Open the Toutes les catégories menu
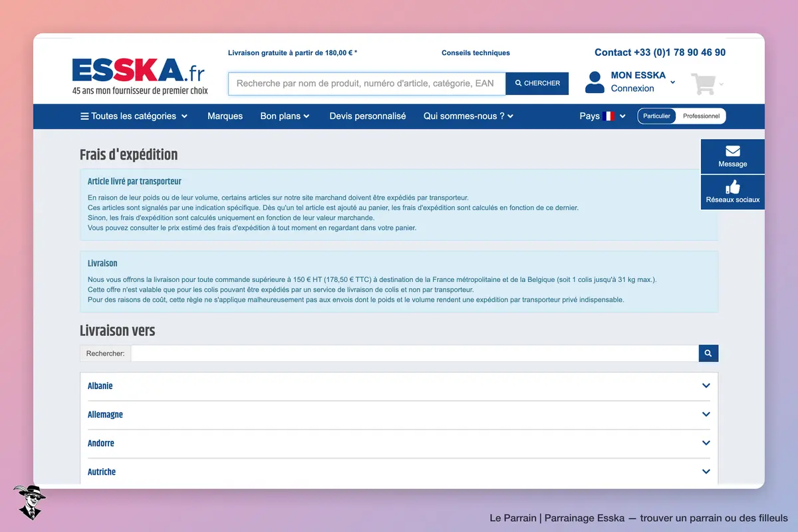 pyautogui.click(x=134, y=116)
